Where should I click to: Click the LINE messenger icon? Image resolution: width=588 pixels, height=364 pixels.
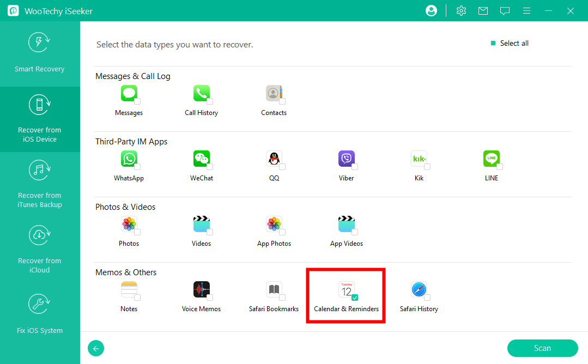(x=491, y=159)
